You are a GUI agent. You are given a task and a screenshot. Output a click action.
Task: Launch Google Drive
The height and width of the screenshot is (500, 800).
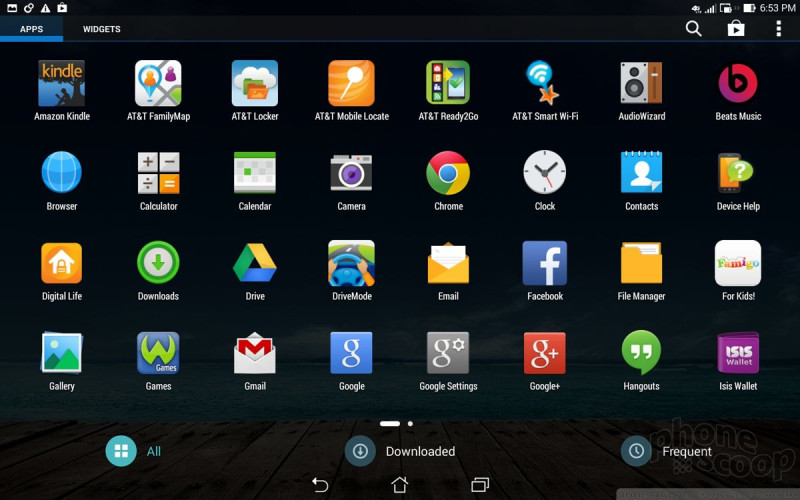coord(255,263)
